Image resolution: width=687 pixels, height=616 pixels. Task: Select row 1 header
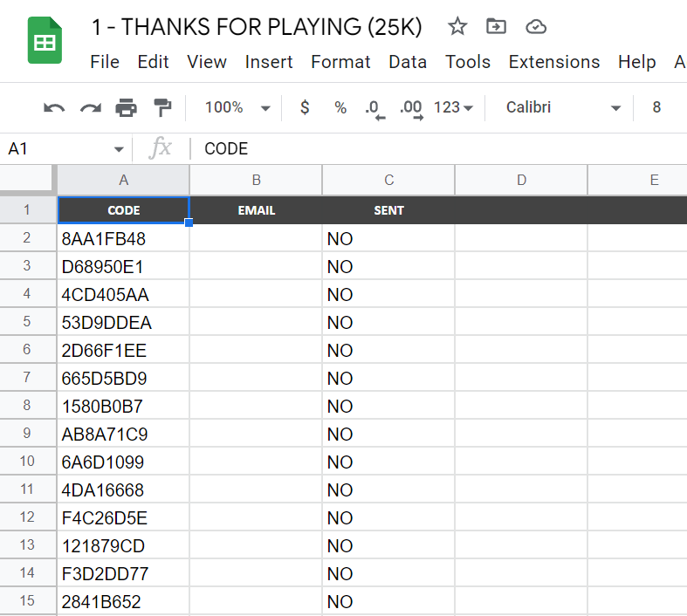[27, 209]
